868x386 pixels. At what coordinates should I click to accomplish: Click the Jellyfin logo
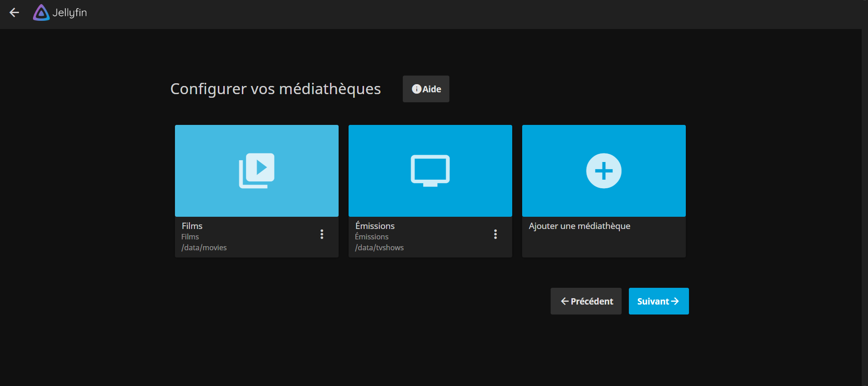click(x=60, y=13)
